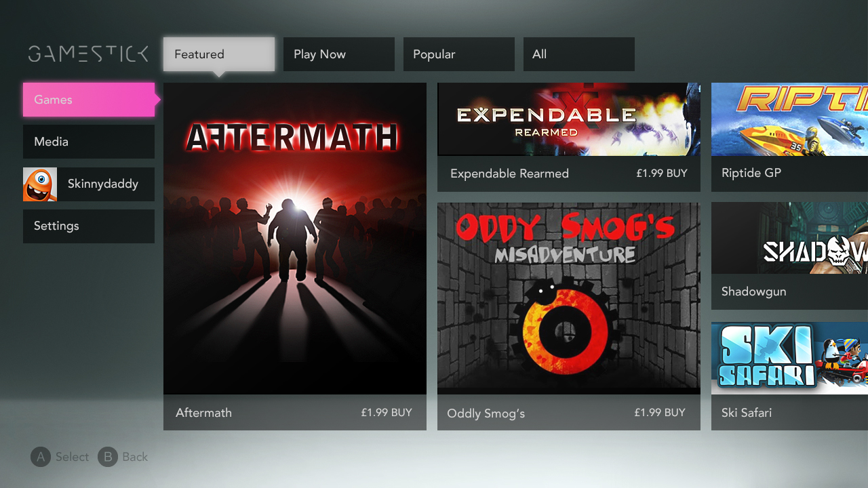The image size is (868, 488).
Task: Click the Ski Safari title label
Action: [747, 412]
